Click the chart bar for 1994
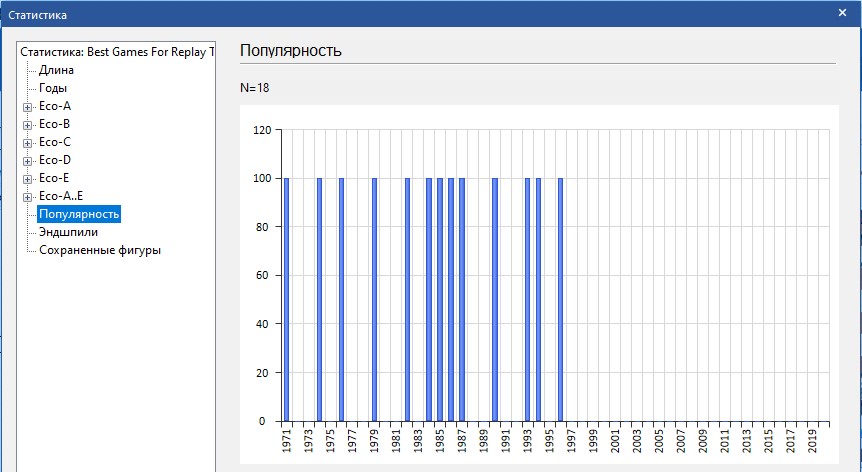Image resolution: width=862 pixels, height=472 pixels. (x=538, y=299)
